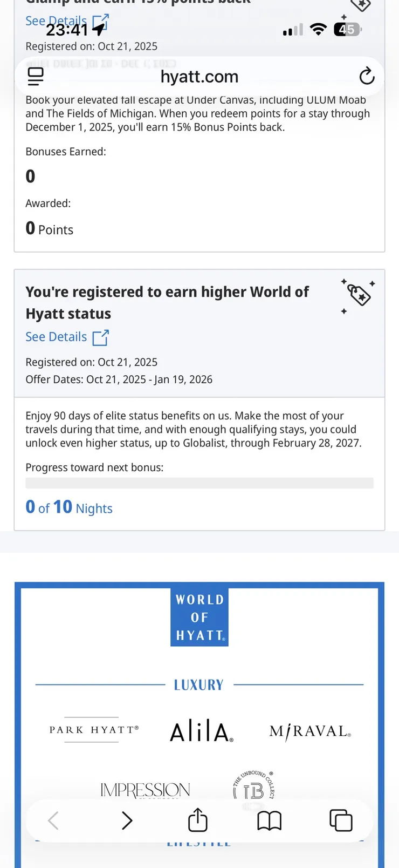Screen dimensions: 399x868
Task: Open the reader/page menu icon in address bar
Action: point(36,76)
